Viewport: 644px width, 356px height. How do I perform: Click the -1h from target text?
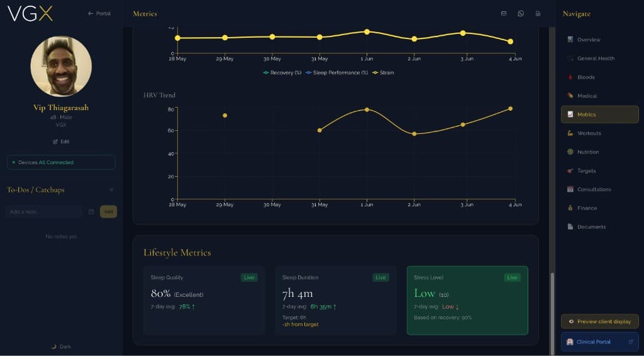[300, 325]
